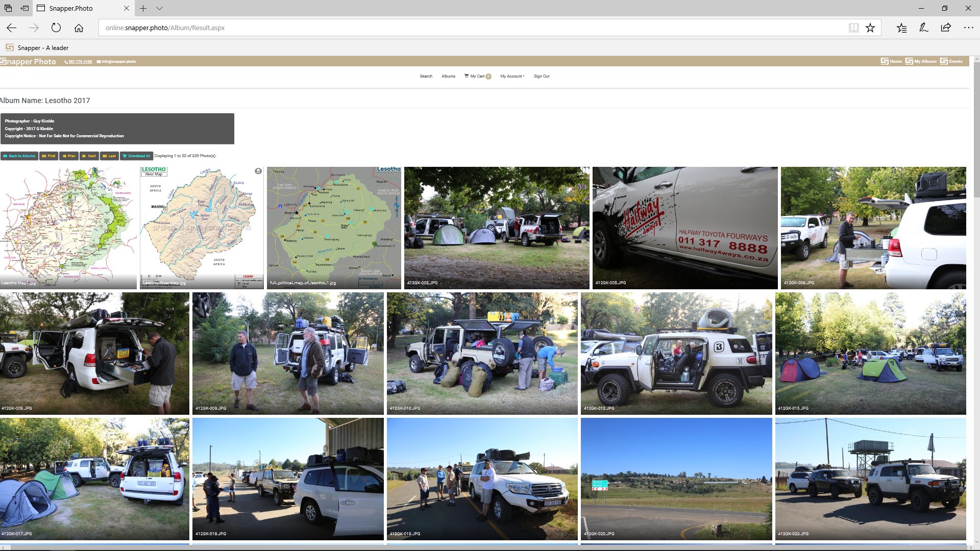Go to First page of photos

[x=48, y=156]
